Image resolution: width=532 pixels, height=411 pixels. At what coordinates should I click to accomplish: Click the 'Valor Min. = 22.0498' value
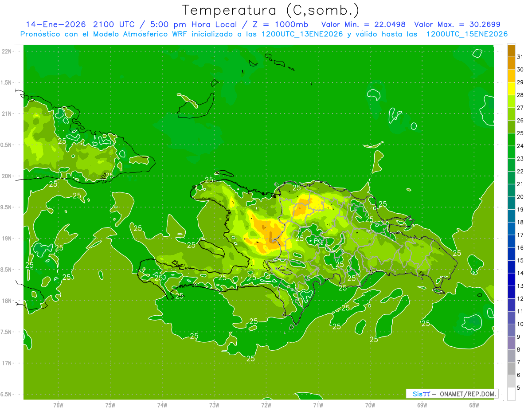coord(363,24)
